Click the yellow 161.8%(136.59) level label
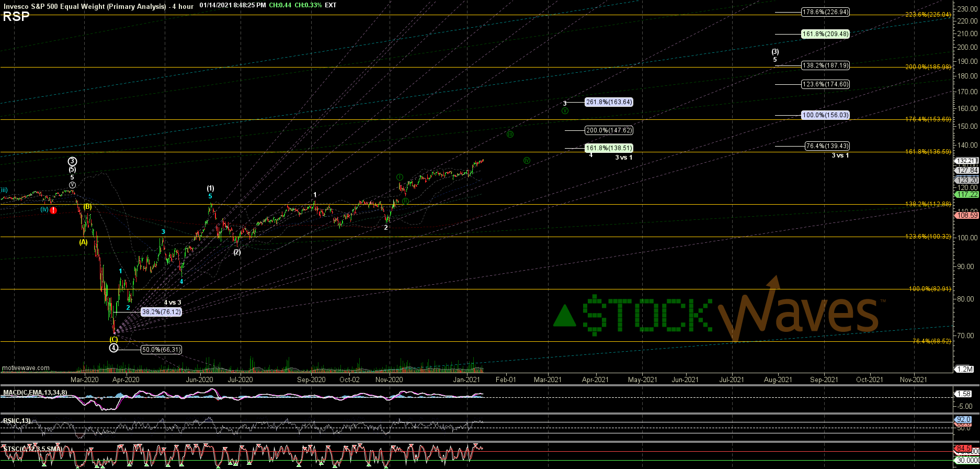The image size is (980, 469). 928,152
